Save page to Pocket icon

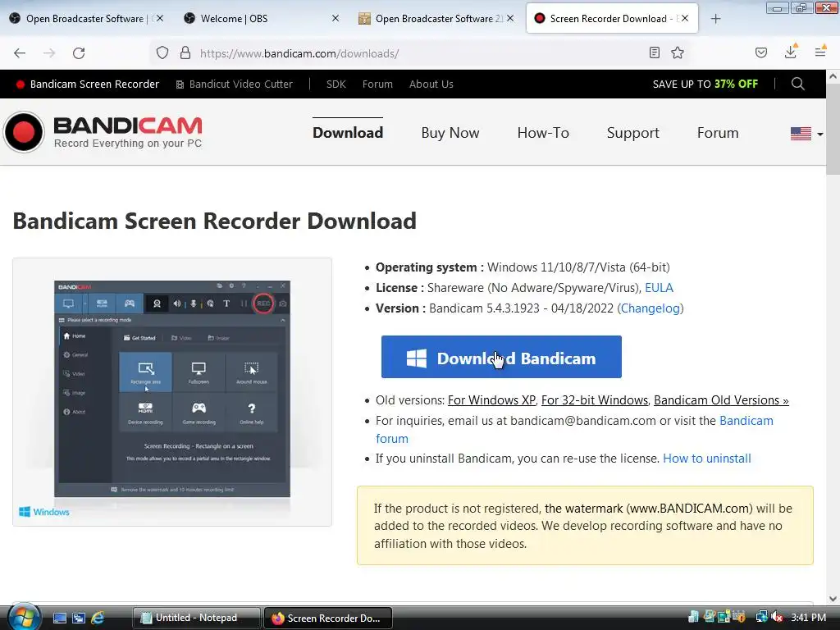click(760, 52)
